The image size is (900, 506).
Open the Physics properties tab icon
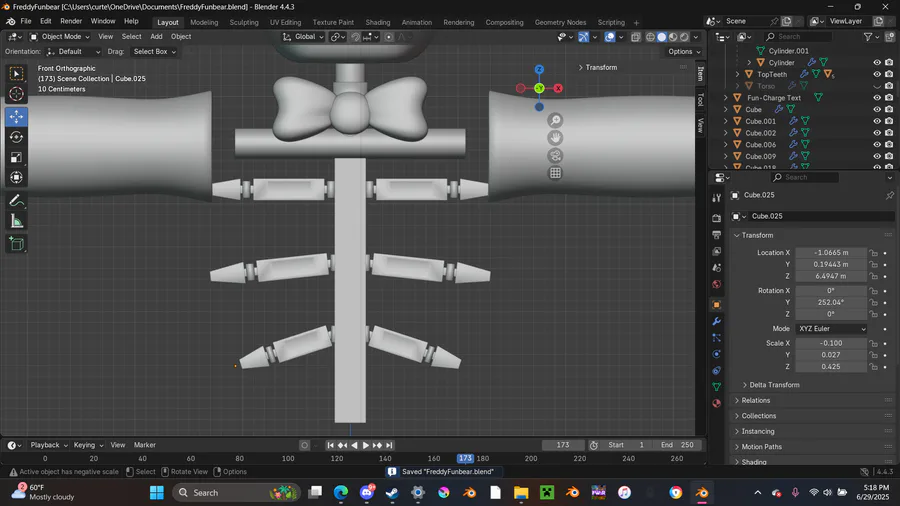(x=716, y=354)
